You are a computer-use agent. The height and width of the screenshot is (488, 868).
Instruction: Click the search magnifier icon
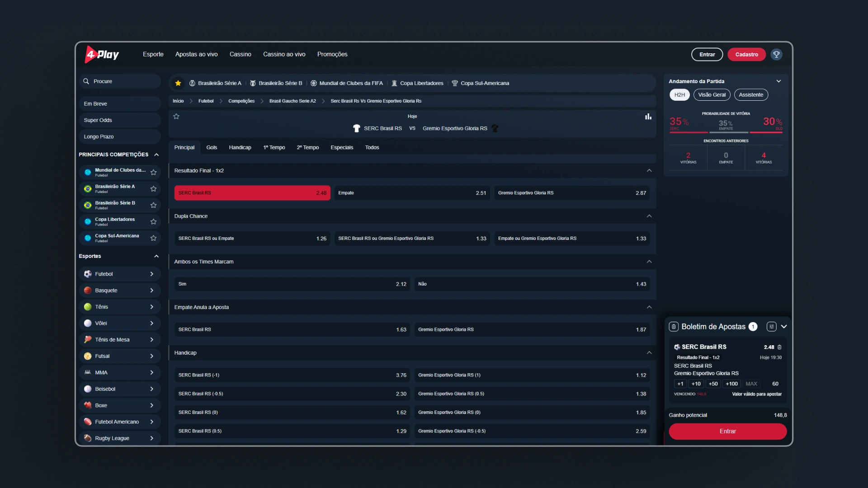[x=86, y=81]
